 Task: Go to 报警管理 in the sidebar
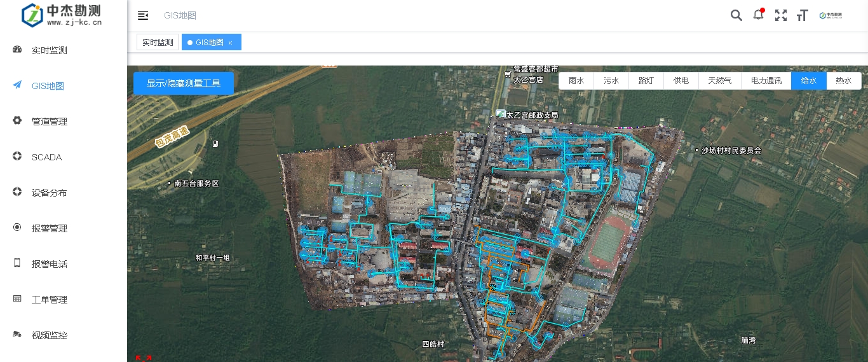tap(50, 228)
